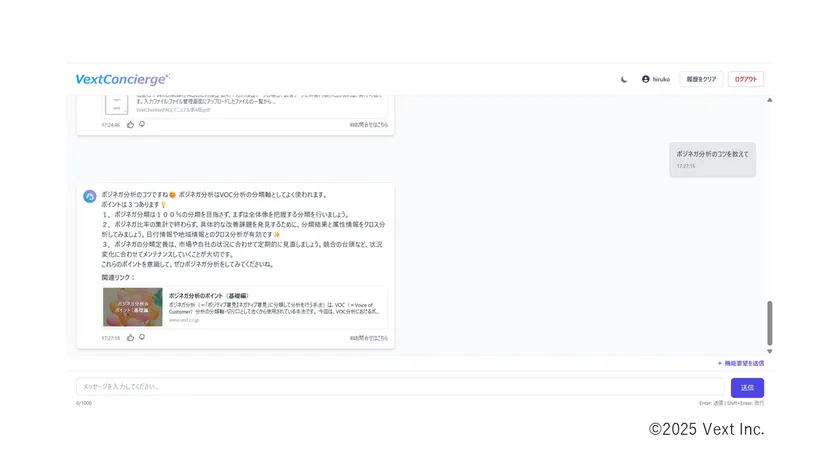Focus the メッセージを入力してください field

[x=400, y=387]
